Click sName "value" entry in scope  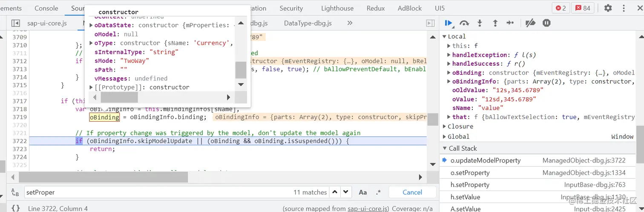coord(478,108)
